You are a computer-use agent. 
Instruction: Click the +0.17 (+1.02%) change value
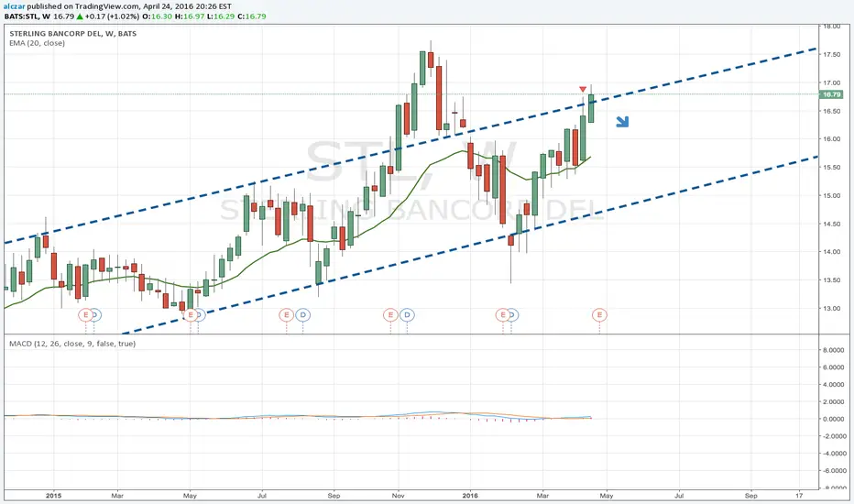111,16
